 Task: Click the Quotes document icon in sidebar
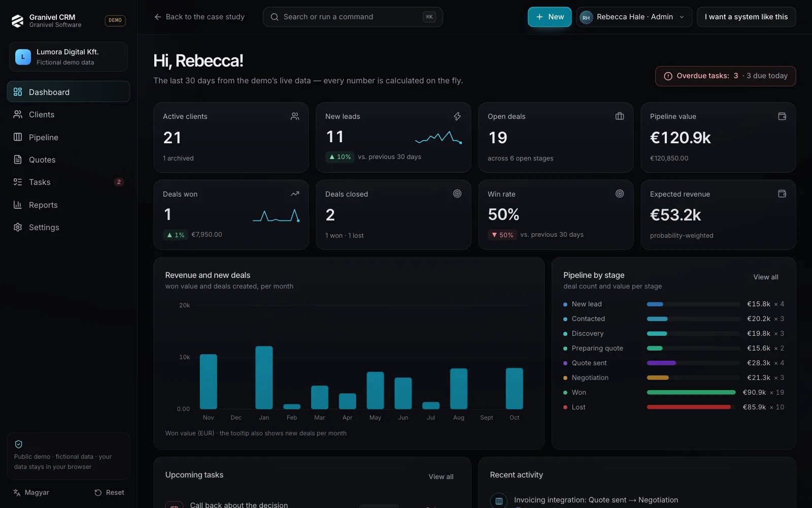18,160
